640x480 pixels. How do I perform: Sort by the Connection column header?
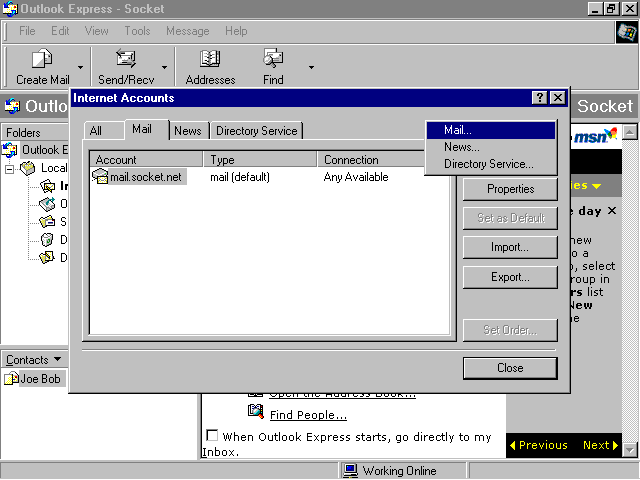pyautogui.click(x=371, y=160)
